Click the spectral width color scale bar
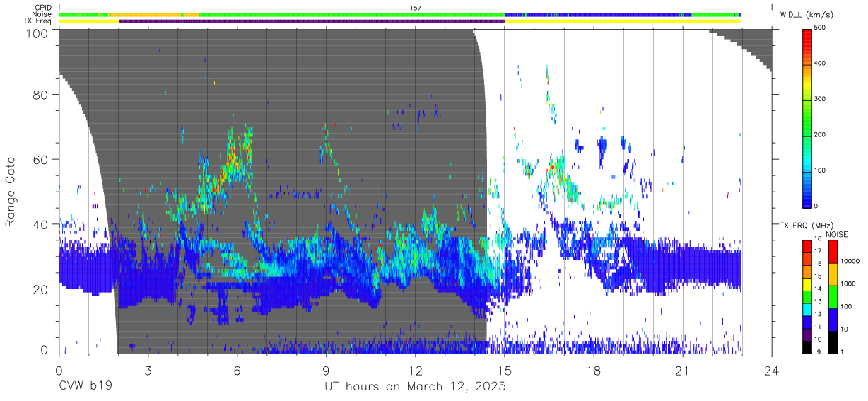The height and width of the screenshot is (401, 868). [807, 117]
